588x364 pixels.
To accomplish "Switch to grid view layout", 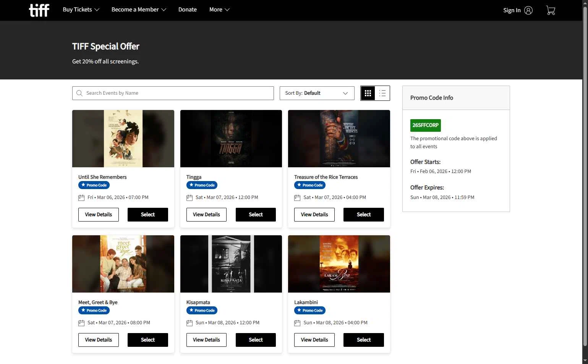I will (x=368, y=93).
